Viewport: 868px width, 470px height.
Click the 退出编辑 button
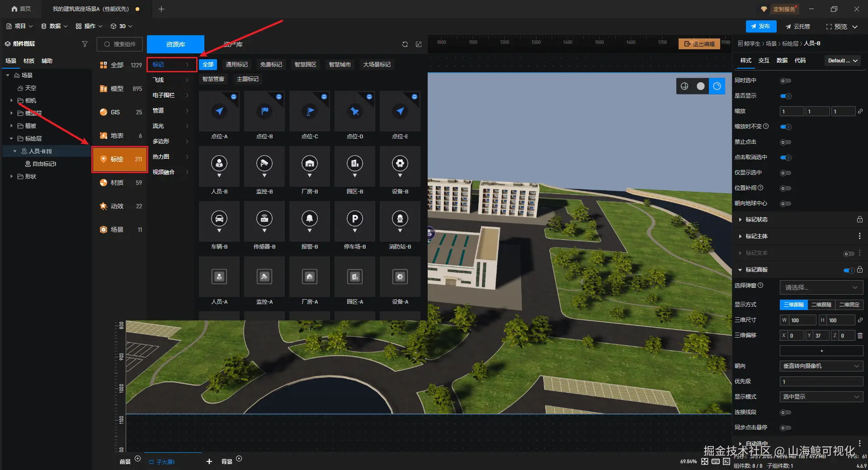coord(699,44)
